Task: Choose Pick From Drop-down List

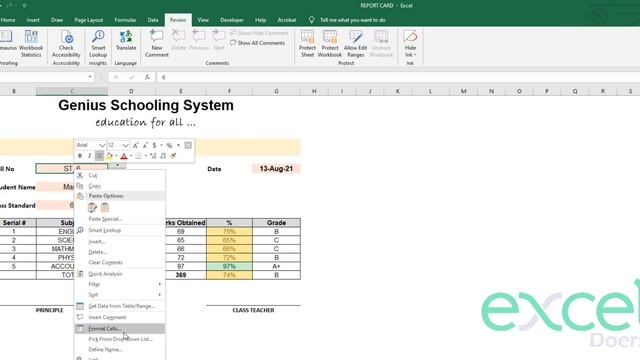Action: pos(120,339)
